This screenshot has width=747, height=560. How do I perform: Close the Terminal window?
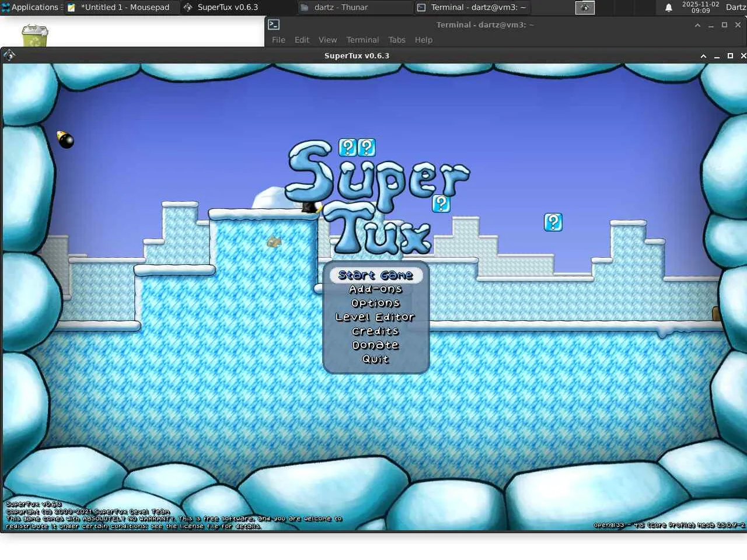[x=738, y=25]
